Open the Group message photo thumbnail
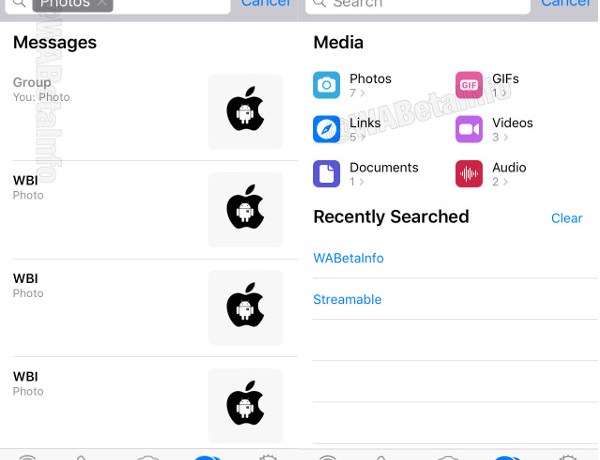 click(x=245, y=111)
